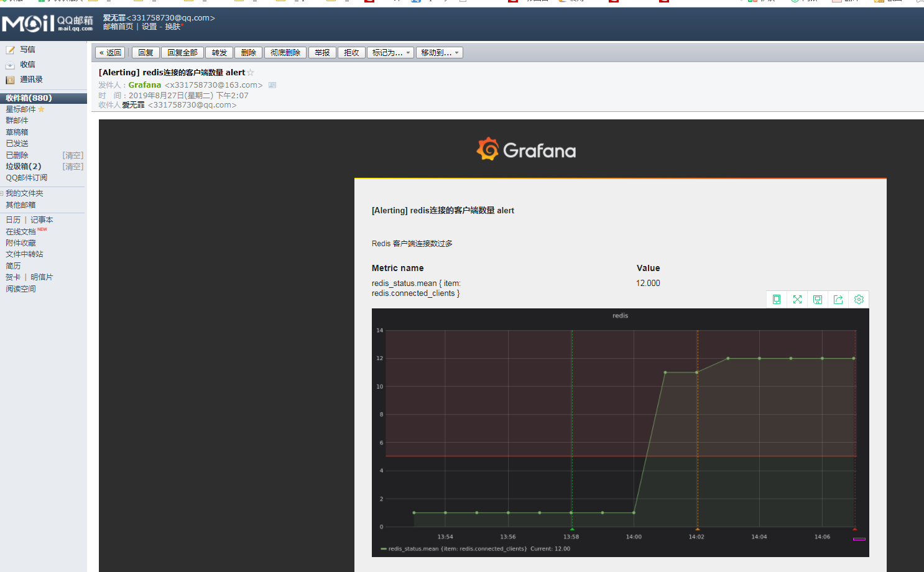
Task: Open QQ邮件订阅 subscriptions
Action: tap(26, 178)
